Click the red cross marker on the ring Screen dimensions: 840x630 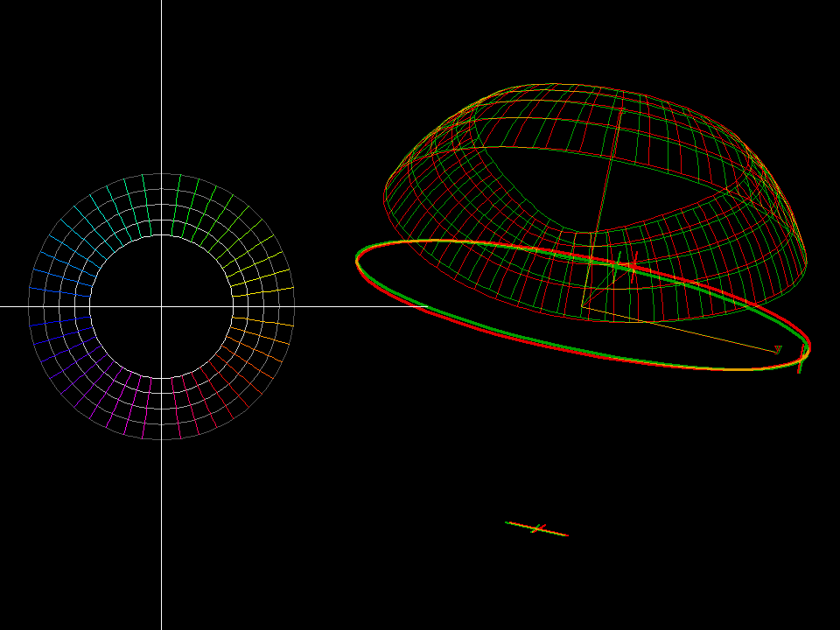(633, 266)
